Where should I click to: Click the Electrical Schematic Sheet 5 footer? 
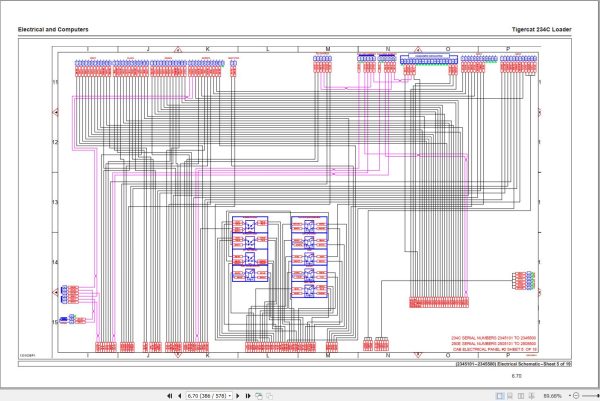[x=514, y=364]
